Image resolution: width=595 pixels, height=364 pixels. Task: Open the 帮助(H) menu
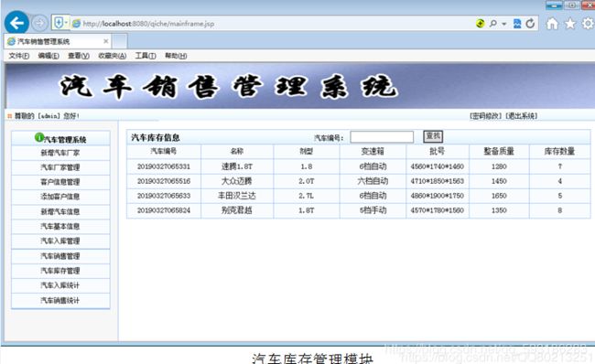point(176,56)
